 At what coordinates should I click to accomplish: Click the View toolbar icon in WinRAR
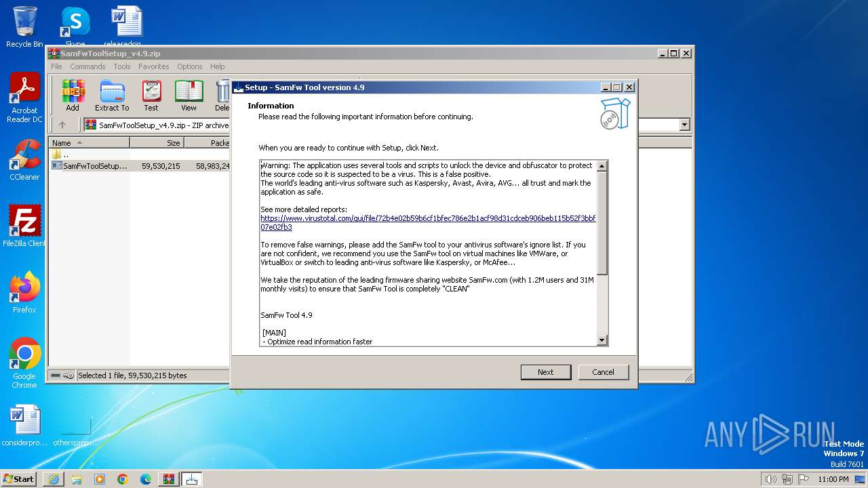[x=189, y=95]
